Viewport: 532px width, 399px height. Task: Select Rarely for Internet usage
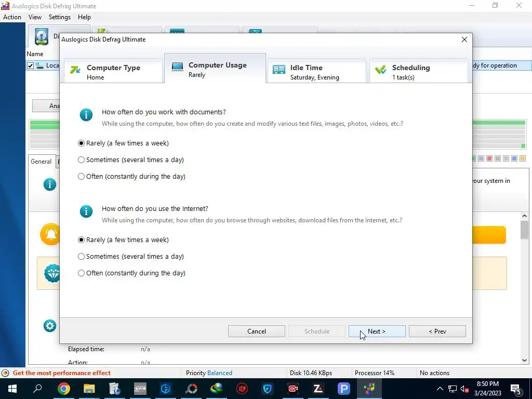tap(124, 240)
